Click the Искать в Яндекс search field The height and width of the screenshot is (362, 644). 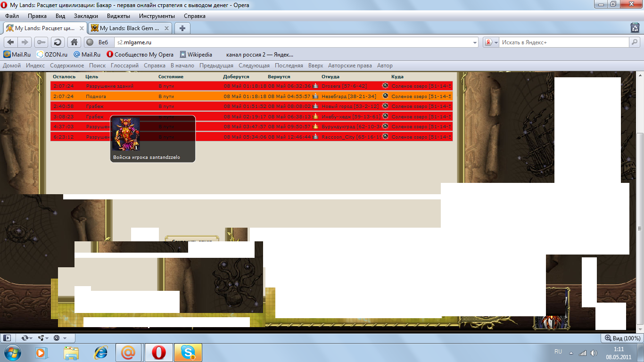[563, 42]
